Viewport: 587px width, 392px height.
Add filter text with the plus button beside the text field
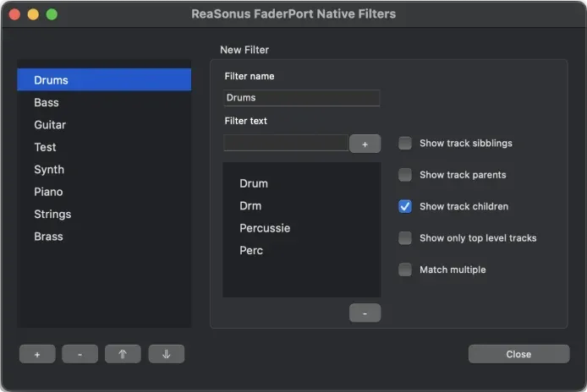point(365,144)
